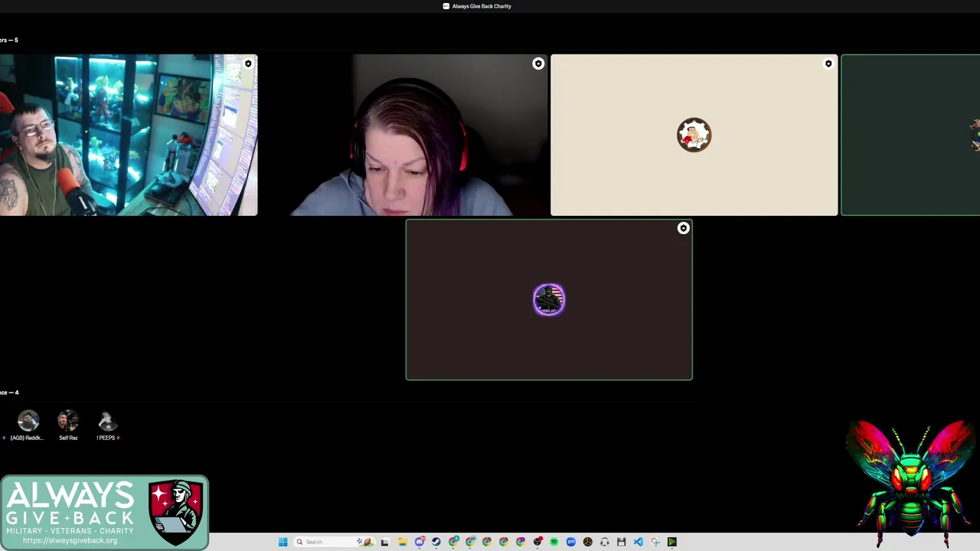Image resolution: width=980 pixels, height=551 pixels.
Task: Click the cartoon avatar in the beige tile
Action: pos(694,135)
